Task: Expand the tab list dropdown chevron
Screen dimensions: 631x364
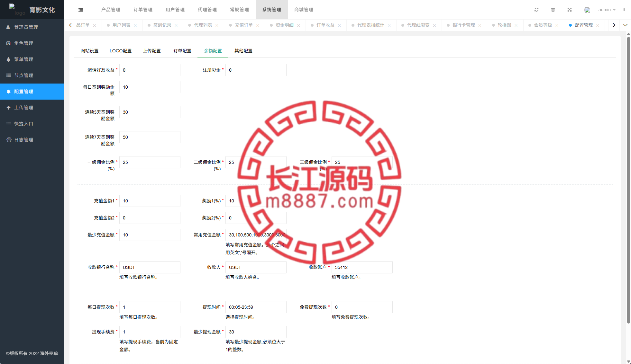Action: click(x=625, y=25)
